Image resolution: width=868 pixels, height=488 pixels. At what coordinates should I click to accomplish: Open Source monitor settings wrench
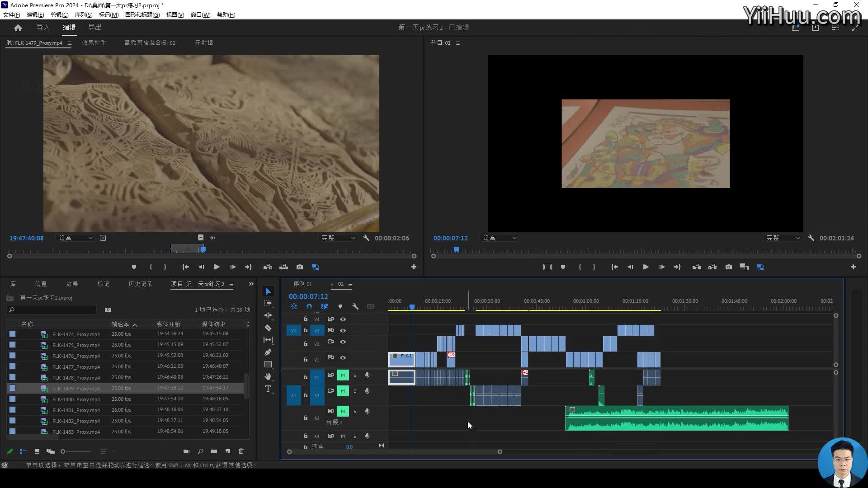(366, 238)
